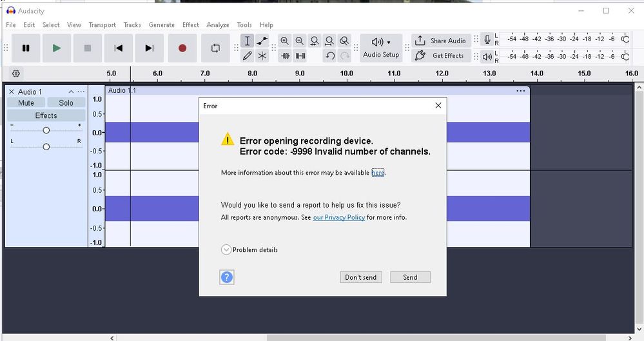This screenshot has width=644, height=341.
Task: Open the Analyze menu
Action: [218, 24]
